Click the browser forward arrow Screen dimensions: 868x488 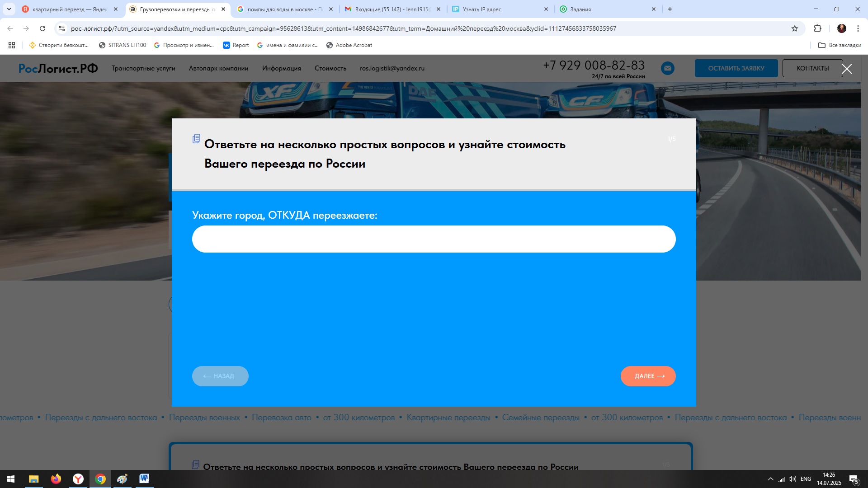[26, 28]
